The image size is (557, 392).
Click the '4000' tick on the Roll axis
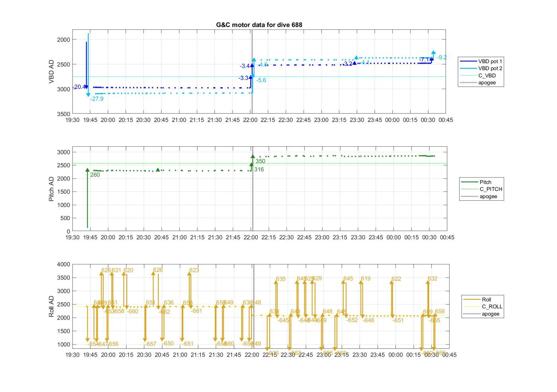pos(64,264)
